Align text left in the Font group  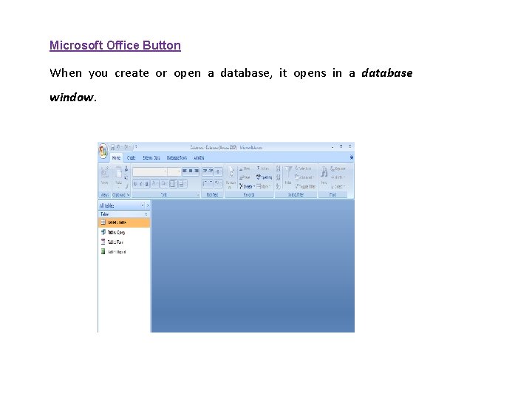185,171
